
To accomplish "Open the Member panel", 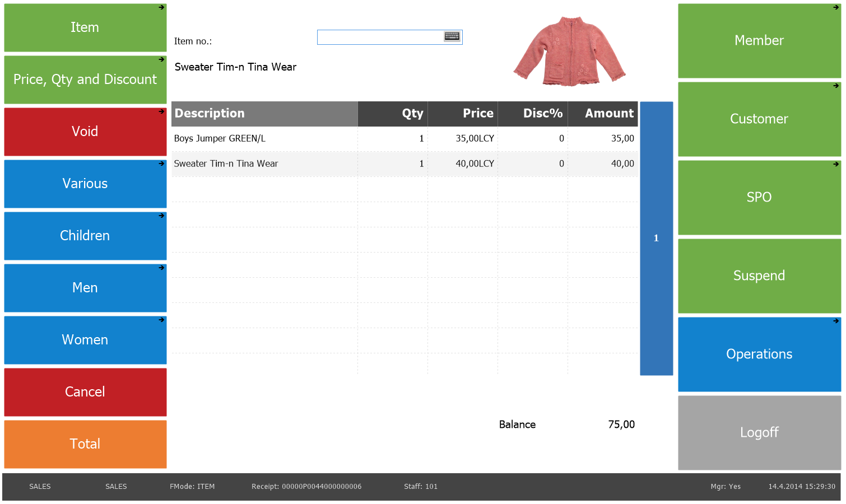I will point(759,41).
